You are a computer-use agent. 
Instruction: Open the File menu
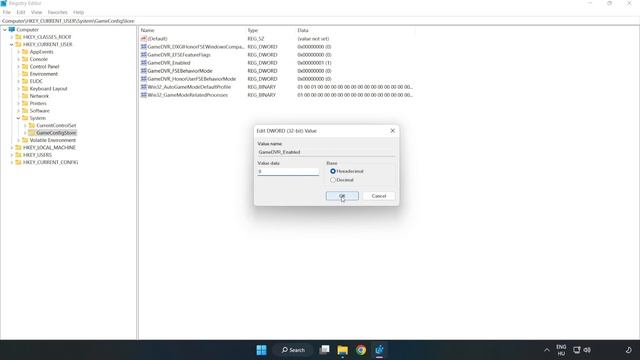point(7,12)
